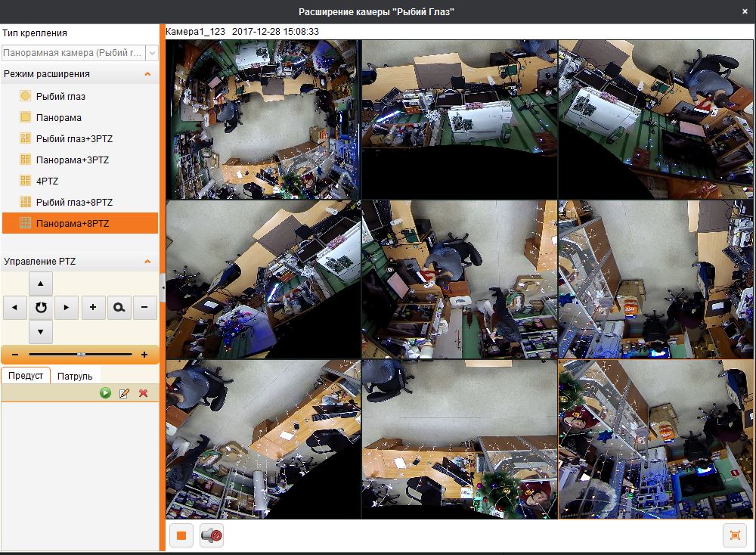Click the Камера1_123 timestamp label
The image size is (756, 555).
pyautogui.click(x=242, y=32)
